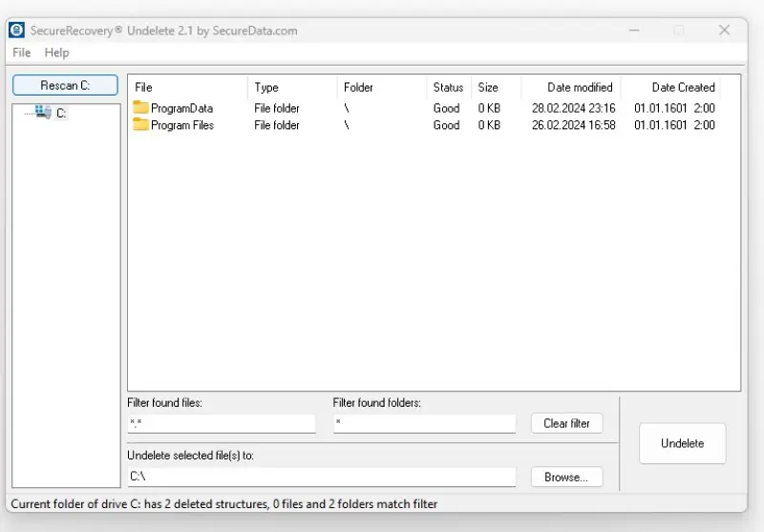764x532 pixels.
Task: Sort by the Date Created column header
Action: (x=671, y=87)
